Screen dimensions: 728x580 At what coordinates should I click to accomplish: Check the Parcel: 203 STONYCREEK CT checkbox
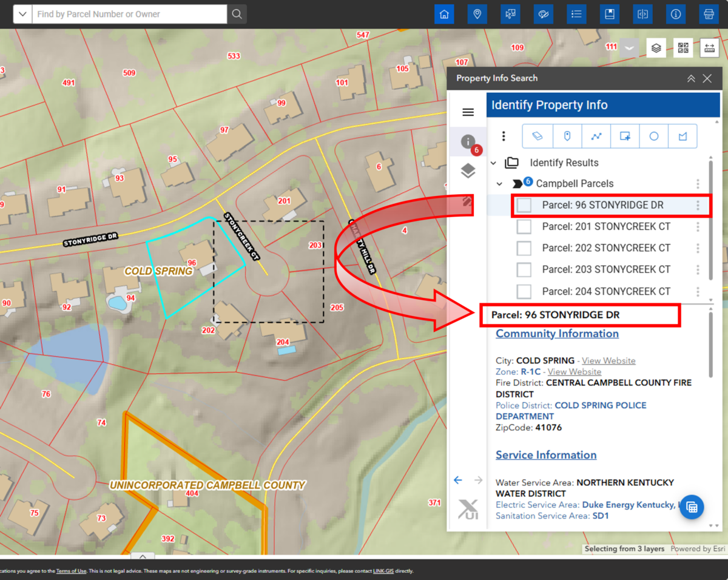tap(524, 269)
